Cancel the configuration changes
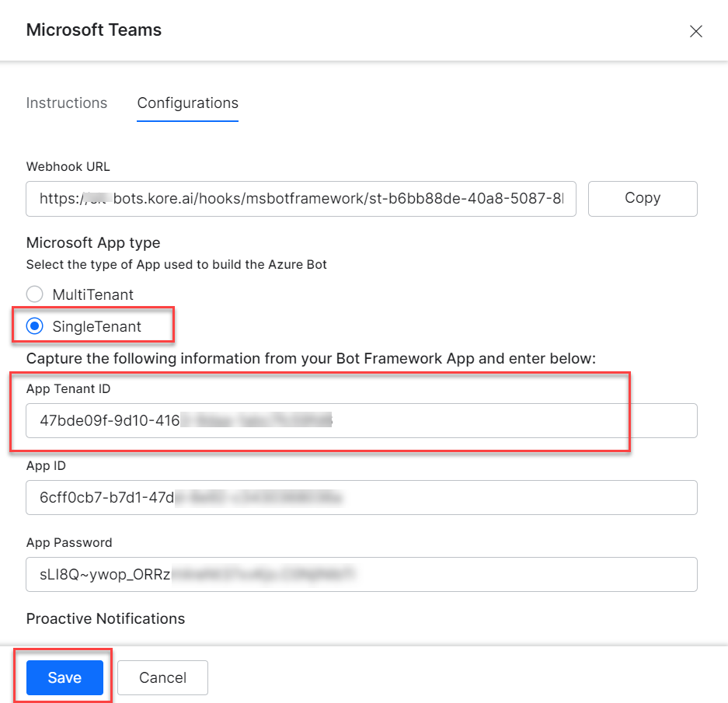The height and width of the screenshot is (703, 728). pos(162,677)
